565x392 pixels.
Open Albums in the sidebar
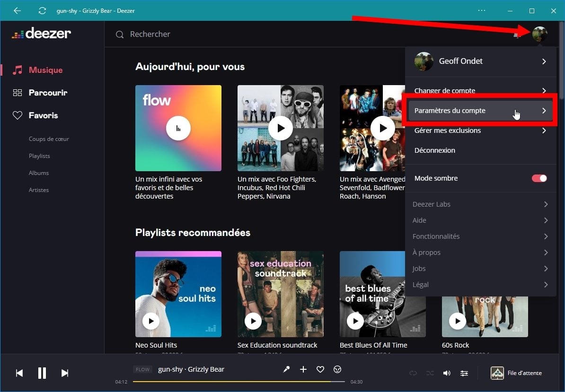(x=38, y=173)
